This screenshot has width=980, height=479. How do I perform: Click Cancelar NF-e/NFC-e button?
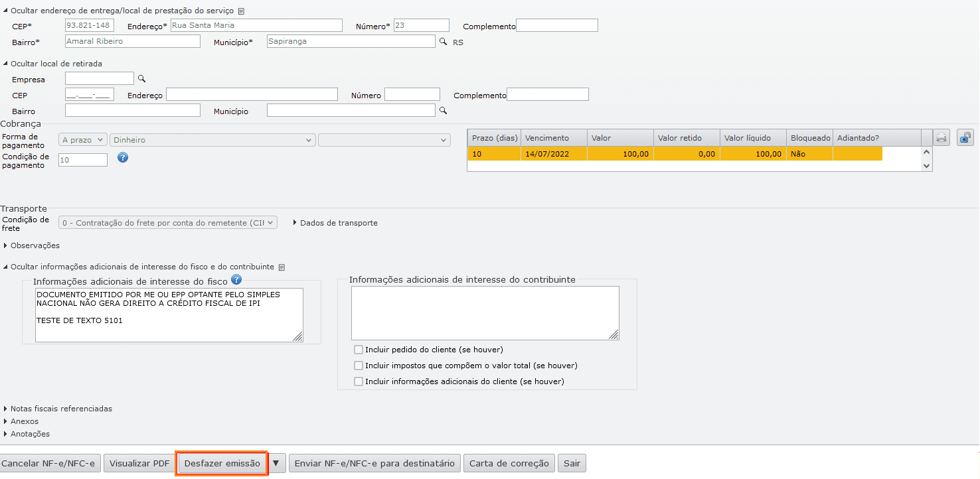49,463
